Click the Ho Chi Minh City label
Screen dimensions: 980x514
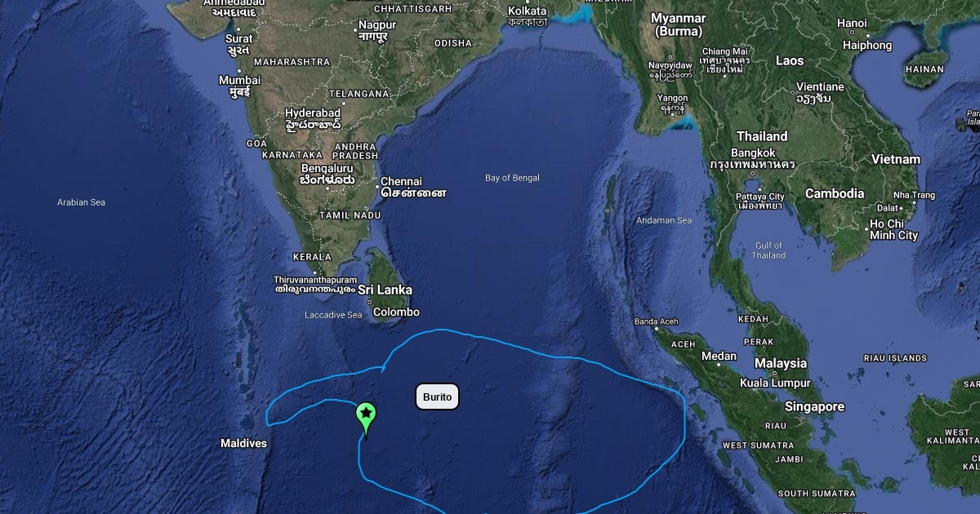coord(893,229)
